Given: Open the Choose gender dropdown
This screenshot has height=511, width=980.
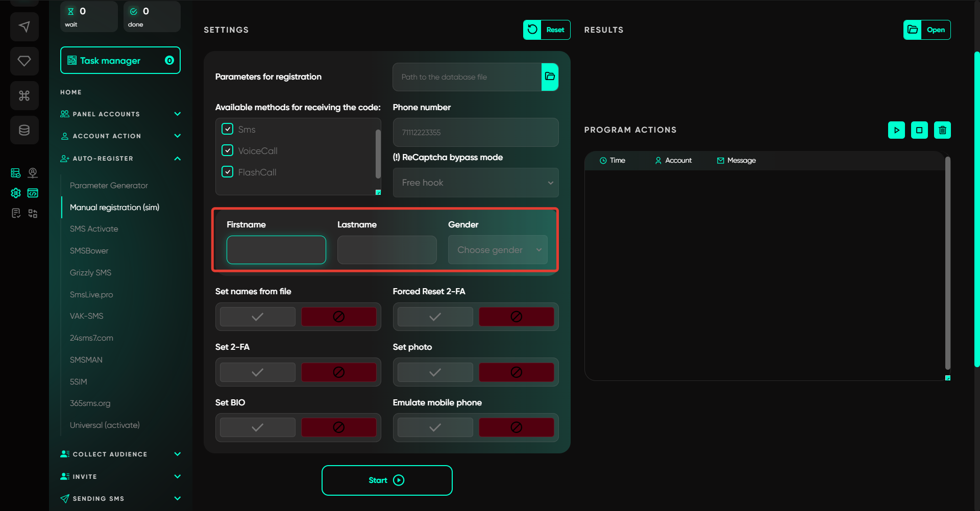Looking at the screenshot, I should click(498, 250).
